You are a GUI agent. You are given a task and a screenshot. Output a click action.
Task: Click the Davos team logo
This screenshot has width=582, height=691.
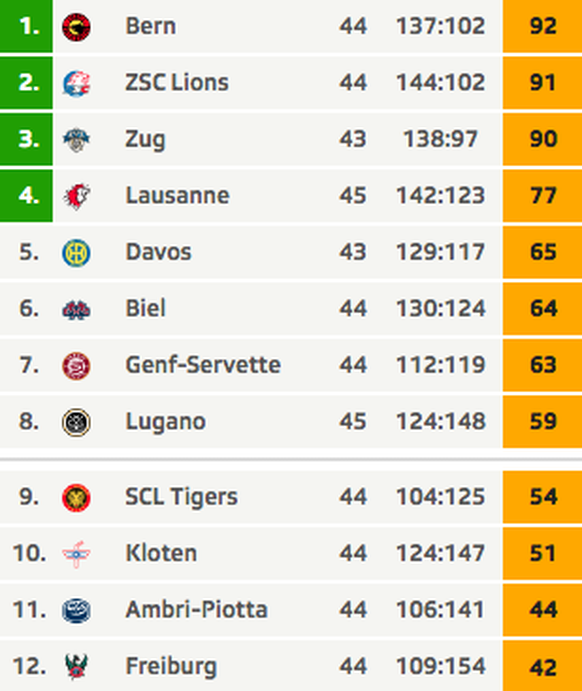click(76, 253)
